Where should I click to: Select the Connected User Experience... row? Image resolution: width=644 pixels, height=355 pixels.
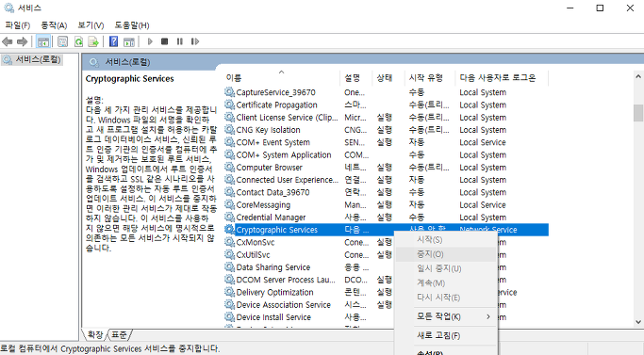(x=386, y=180)
